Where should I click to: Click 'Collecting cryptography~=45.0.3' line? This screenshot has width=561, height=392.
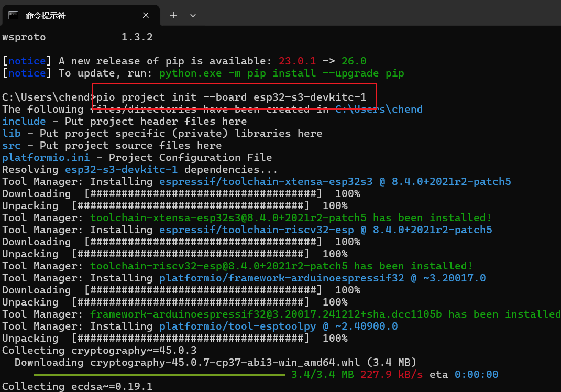(100, 351)
